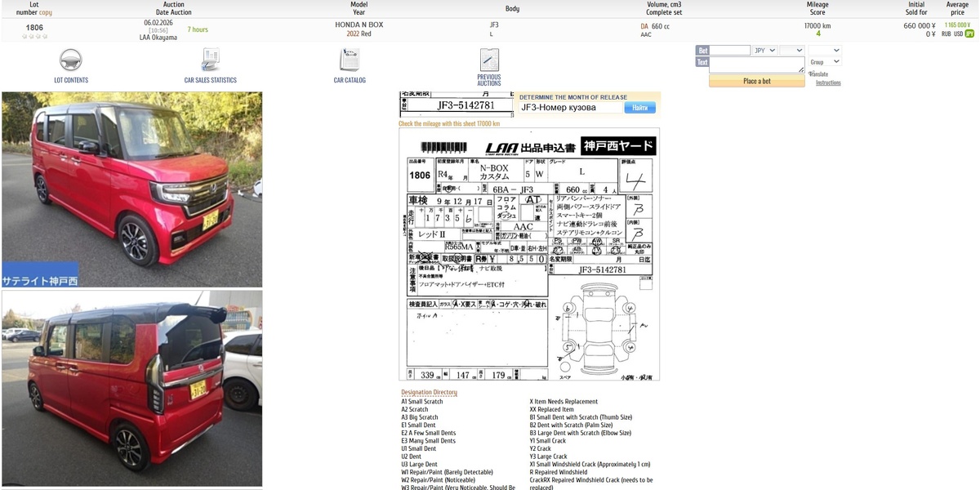Click the Y3 Large Crack entry
980x490 pixels.
tap(548, 457)
